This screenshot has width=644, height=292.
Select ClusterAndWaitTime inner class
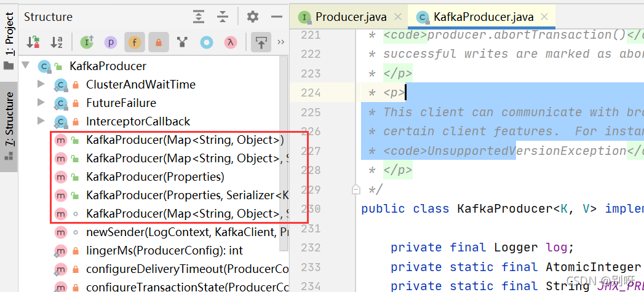(141, 85)
